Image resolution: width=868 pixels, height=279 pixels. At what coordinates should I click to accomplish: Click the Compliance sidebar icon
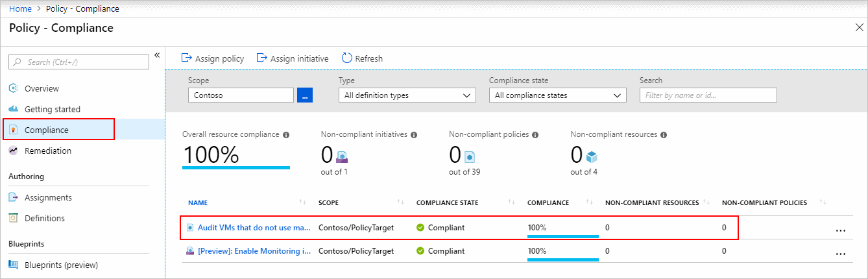tap(14, 130)
